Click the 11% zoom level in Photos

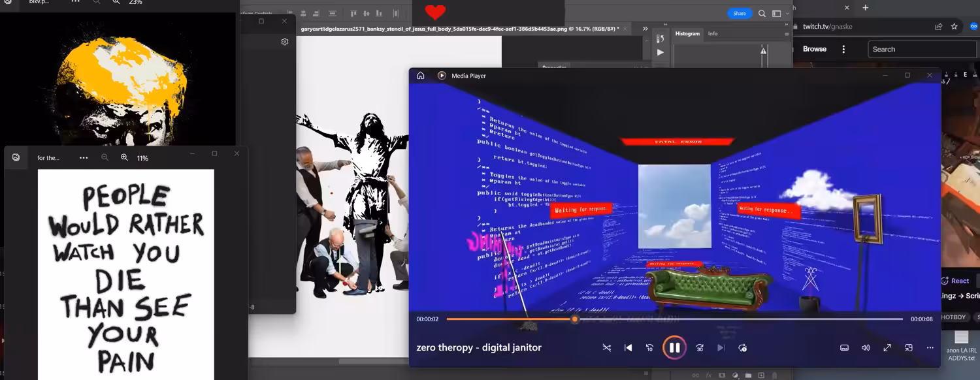pos(142,158)
